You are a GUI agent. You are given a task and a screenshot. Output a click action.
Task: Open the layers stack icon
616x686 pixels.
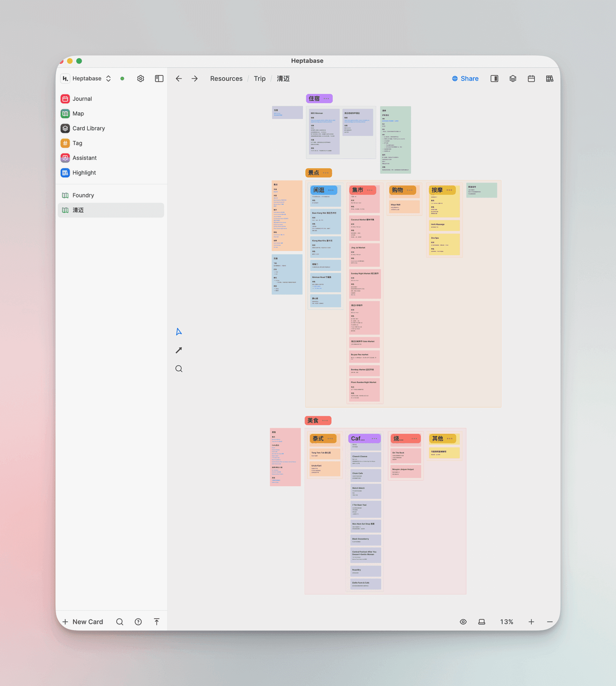tap(513, 79)
